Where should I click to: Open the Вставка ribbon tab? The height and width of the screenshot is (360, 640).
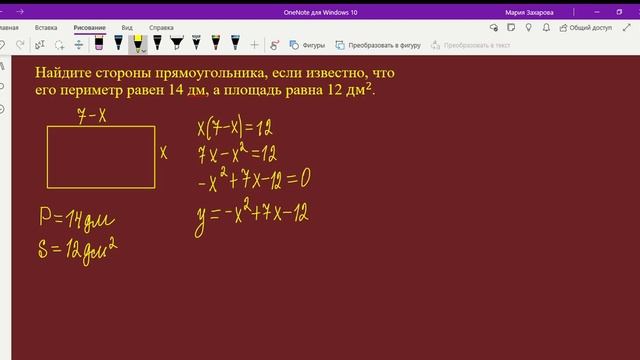[46, 28]
